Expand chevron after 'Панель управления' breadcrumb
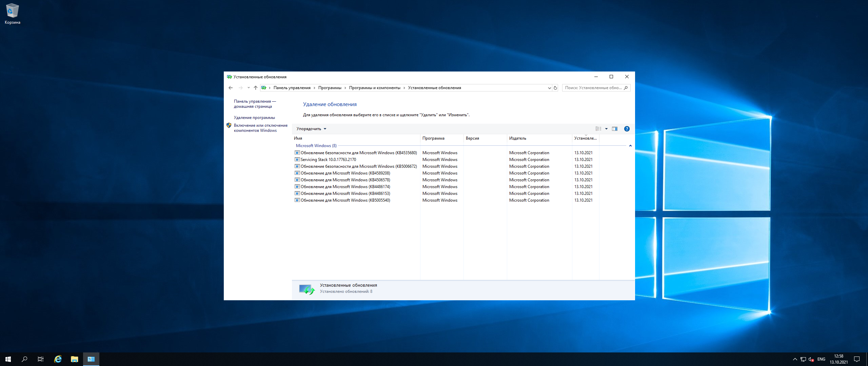Viewport: 868px width, 366px height. pos(314,88)
